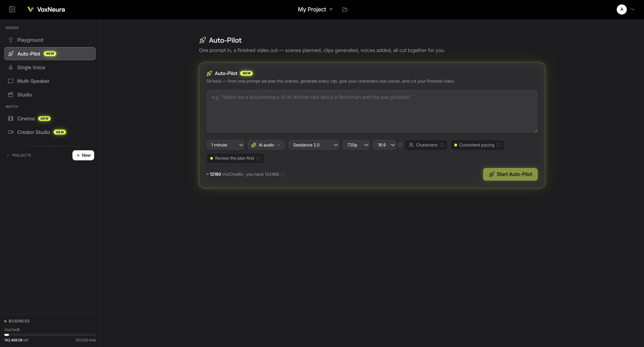The height and width of the screenshot is (347, 644).
Task: Click the VoxCredit usage progress bar
Action: point(50,335)
